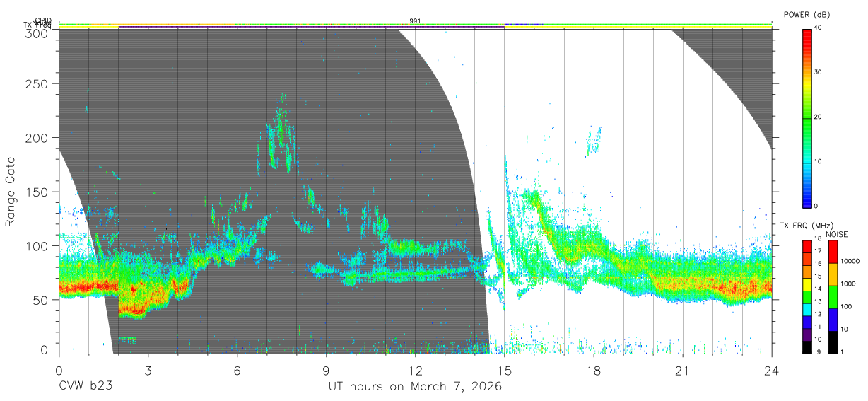This screenshot has height=401, width=868.
Task: Click the Range Gate y-axis title
Action: pyautogui.click(x=11, y=192)
